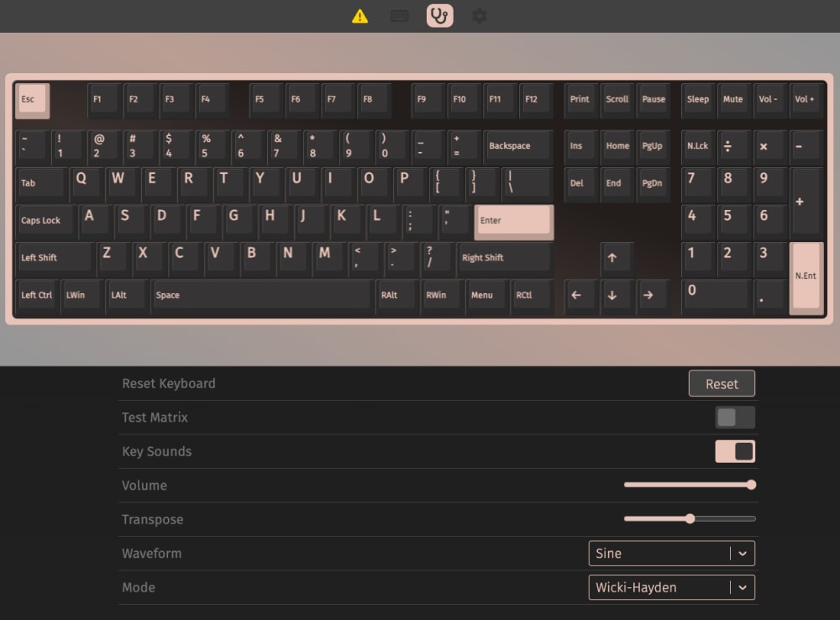Viewport: 840px width, 620px height.
Task: Click the Vol - key
Action: pos(769,101)
